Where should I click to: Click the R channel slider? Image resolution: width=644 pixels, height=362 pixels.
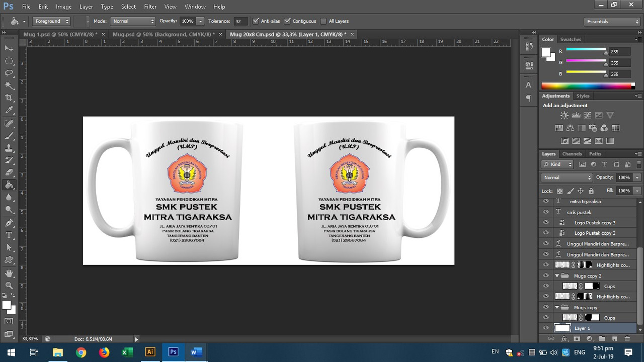[586, 50]
